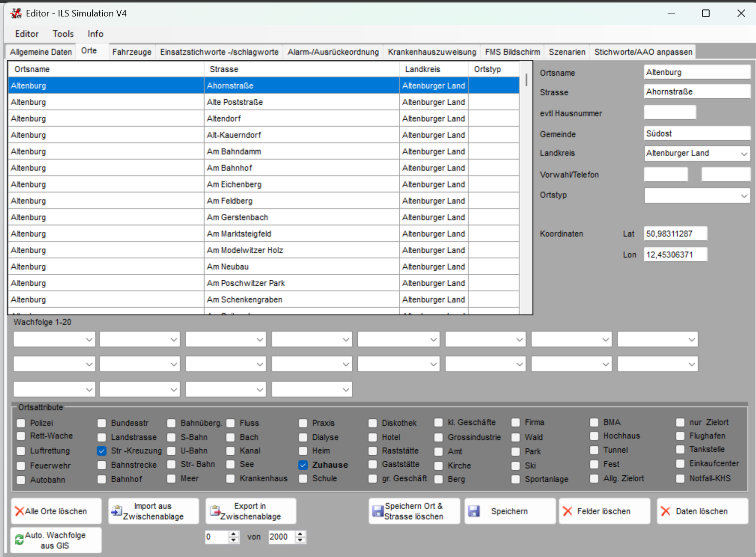This screenshot has height=557, width=756.
Task: Click the red X icon on Daten löschen
Action: coord(665,511)
